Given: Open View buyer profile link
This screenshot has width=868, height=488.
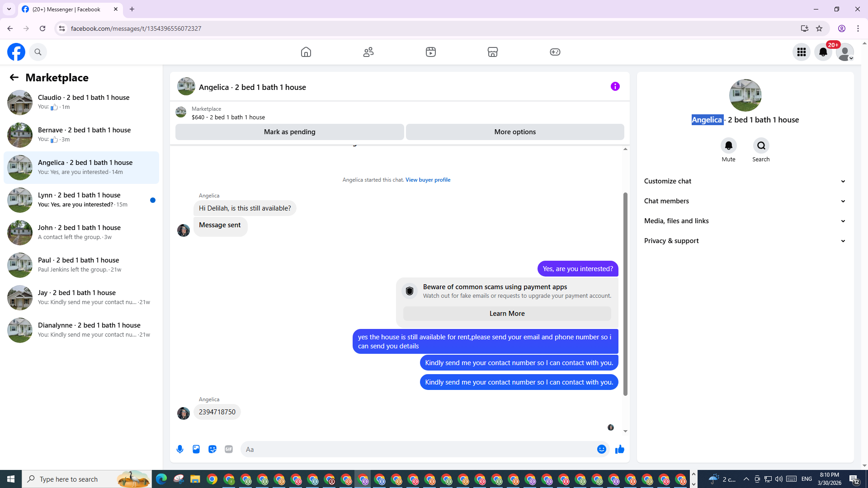Looking at the screenshot, I should (428, 180).
